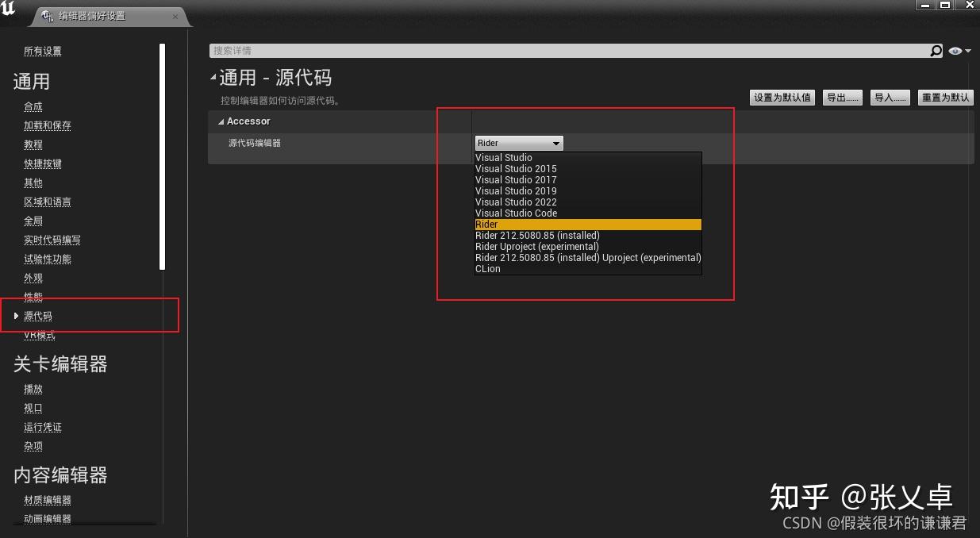Open the 试验性功能 settings page
The width and height of the screenshot is (980, 538).
(x=48, y=259)
